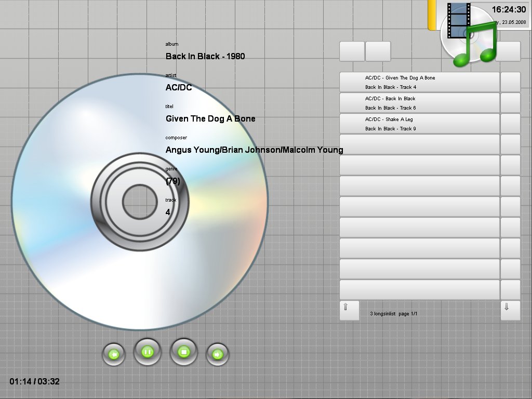Click the large song title under "titel"
The height and width of the screenshot is (399, 532).
pos(210,119)
